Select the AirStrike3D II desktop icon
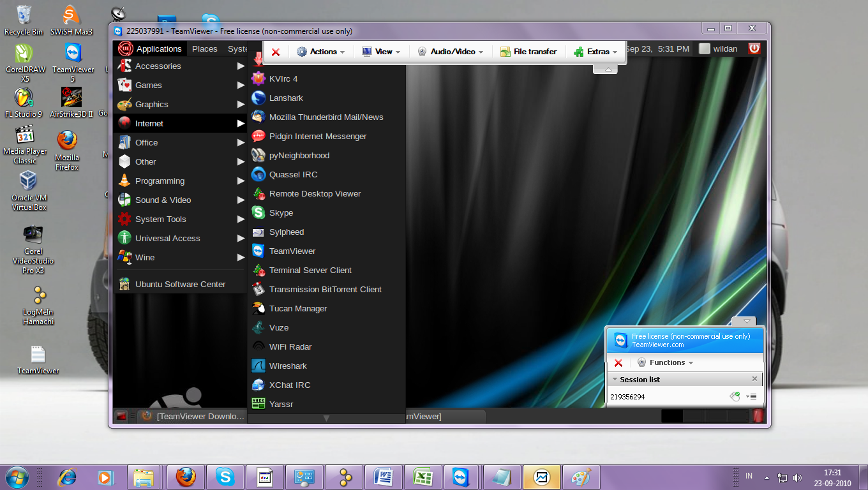This screenshot has height=490, width=868. (71, 103)
